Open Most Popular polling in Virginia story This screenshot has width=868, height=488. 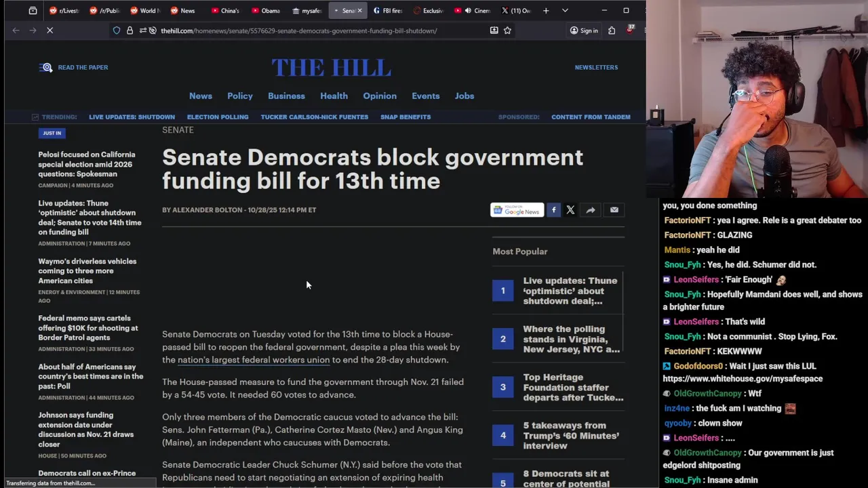coord(572,339)
